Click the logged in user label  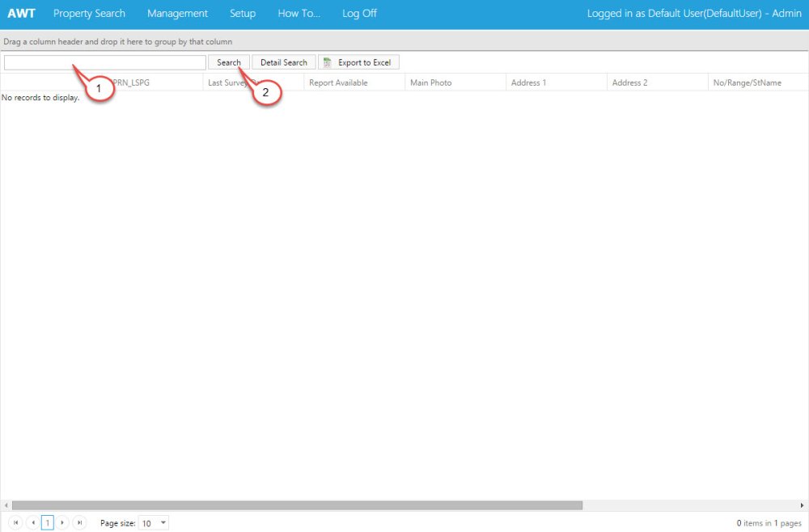pyautogui.click(x=694, y=14)
